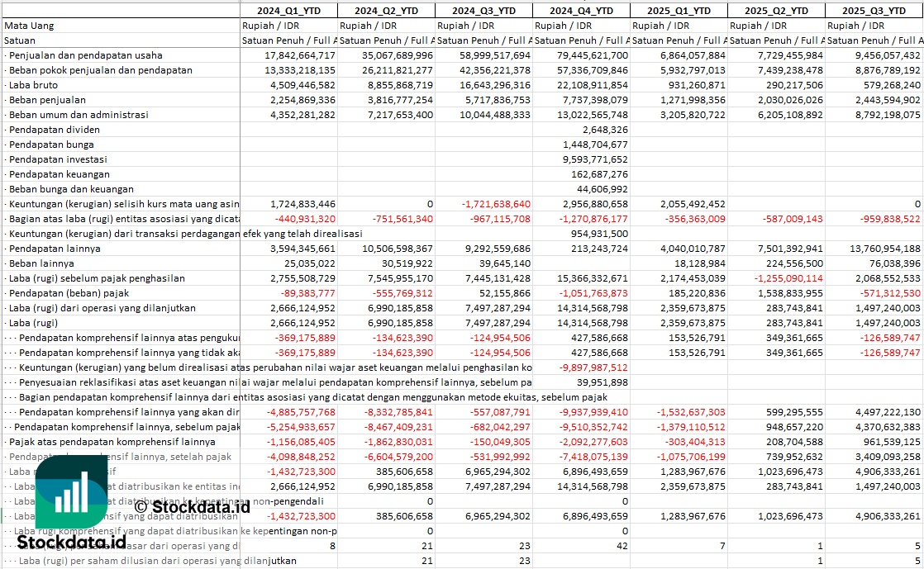Click the Pendapatan (beban) pajak label

coord(69,293)
